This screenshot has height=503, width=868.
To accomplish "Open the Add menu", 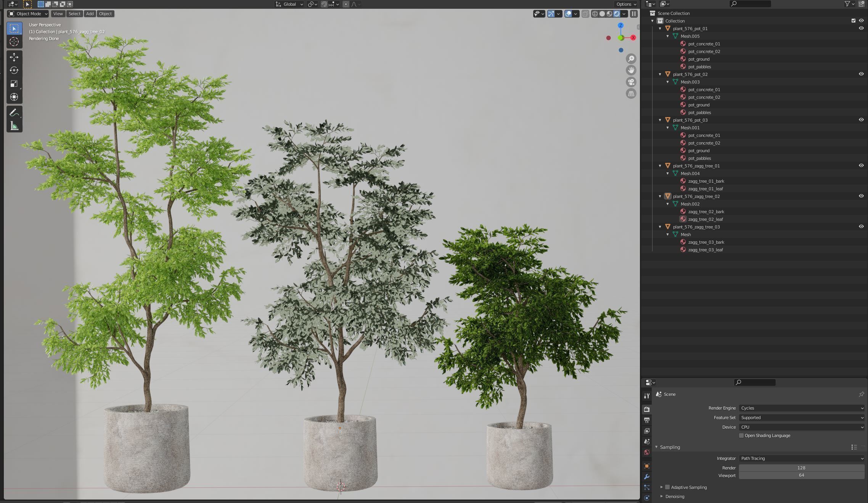I will click(x=90, y=14).
